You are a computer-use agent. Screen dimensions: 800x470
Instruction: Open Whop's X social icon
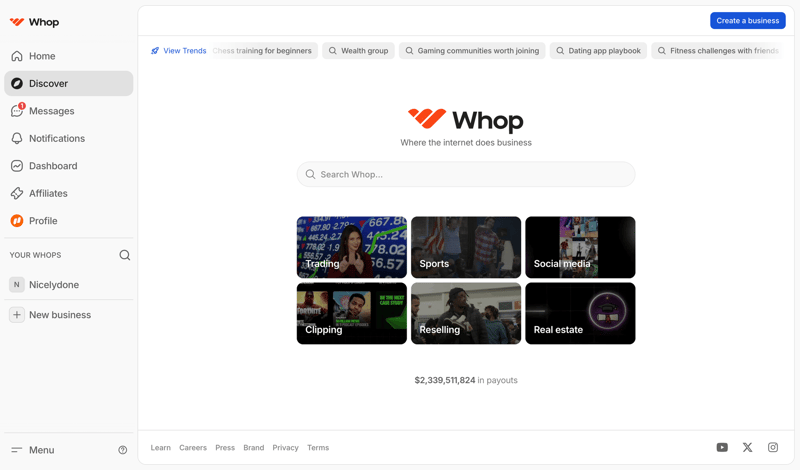coord(747,448)
